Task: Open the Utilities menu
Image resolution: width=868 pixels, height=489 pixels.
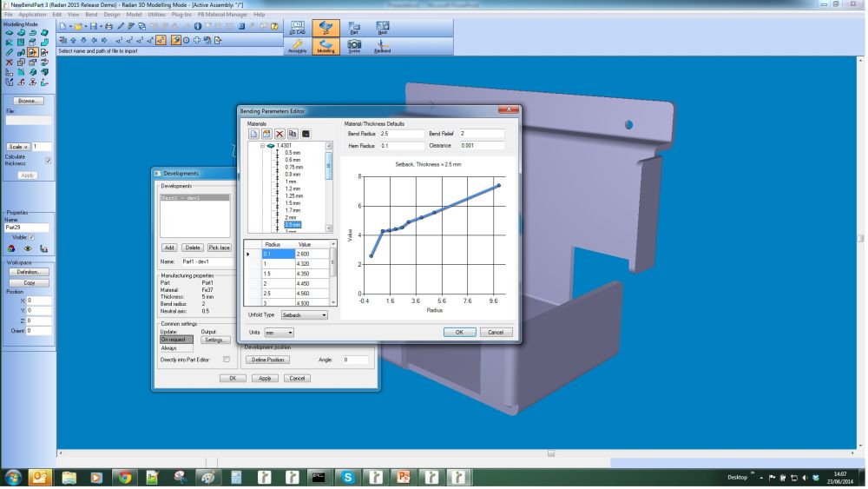Action: pos(157,15)
